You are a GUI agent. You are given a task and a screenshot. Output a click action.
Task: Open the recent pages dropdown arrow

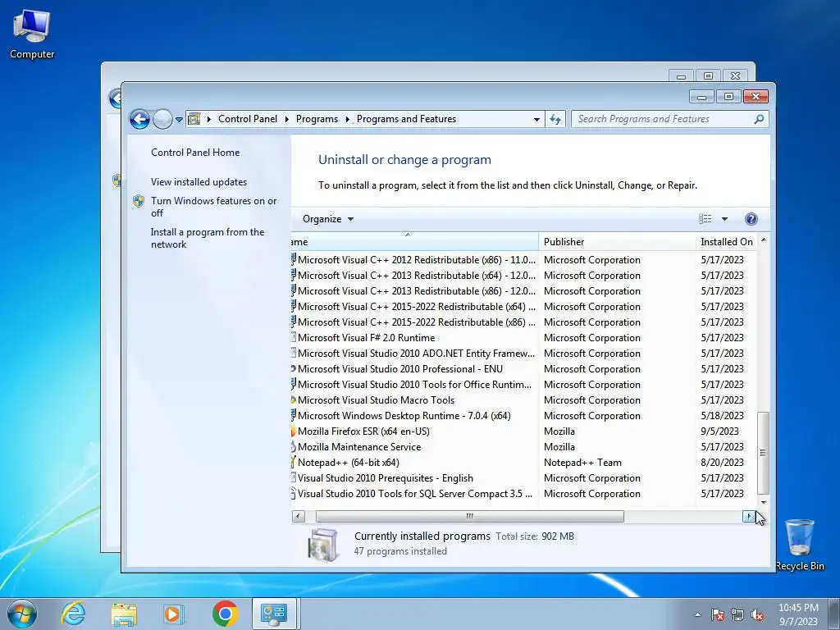coord(179,120)
